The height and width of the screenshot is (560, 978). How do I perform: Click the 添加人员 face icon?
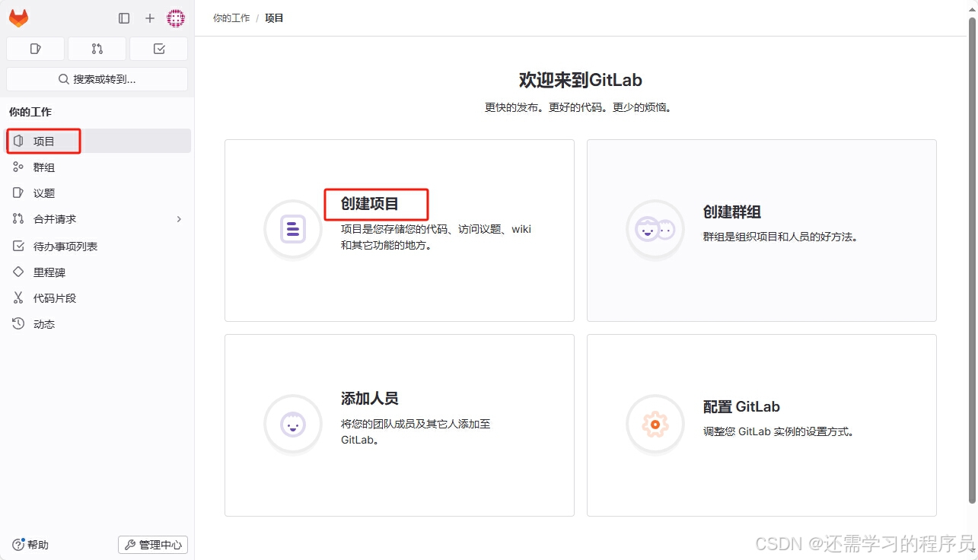coord(293,424)
